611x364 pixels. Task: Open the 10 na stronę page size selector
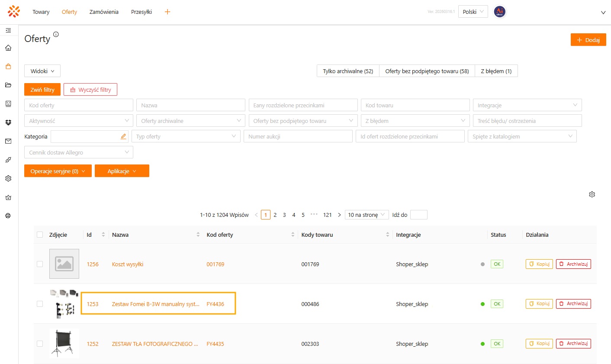366,215
